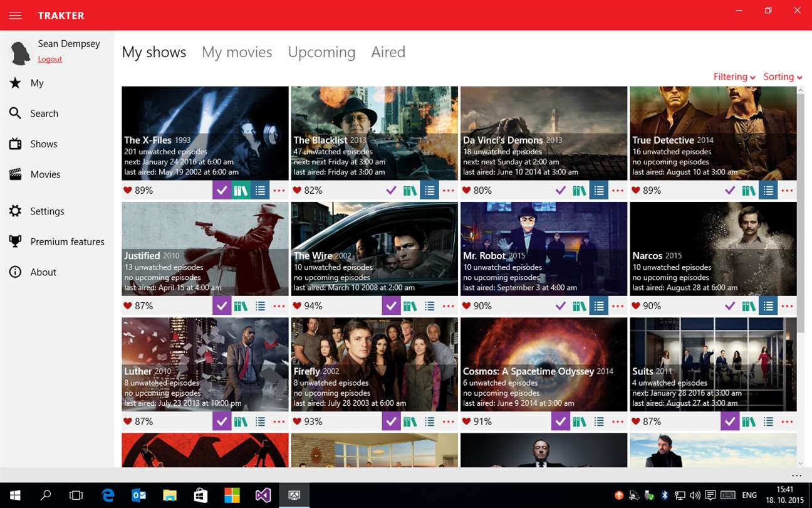Viewport: 812px width, 508px height.
Task: Open more options dots for The X-Files
Action: (x=279, y=190)
